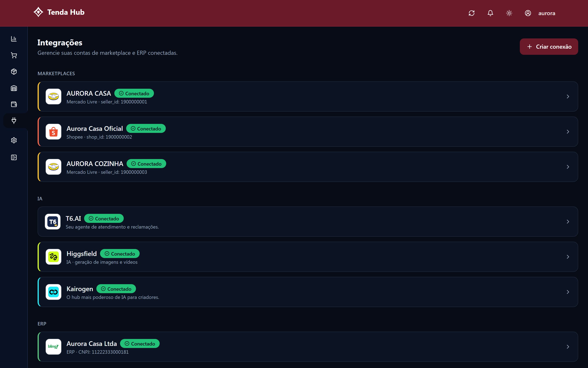This screenshot has width=588, height=368.
Task: Click the refresh sync icon in header
Action: [471, 13]
